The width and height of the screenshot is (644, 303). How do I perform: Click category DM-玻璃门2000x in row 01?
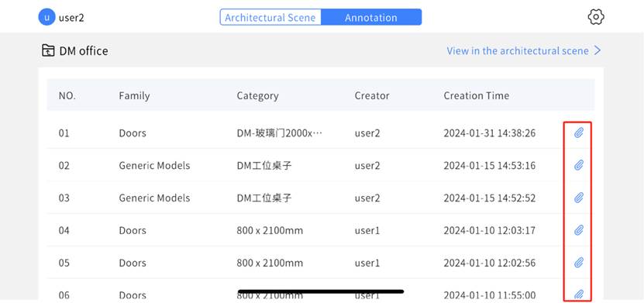click(x=279, y=133)
